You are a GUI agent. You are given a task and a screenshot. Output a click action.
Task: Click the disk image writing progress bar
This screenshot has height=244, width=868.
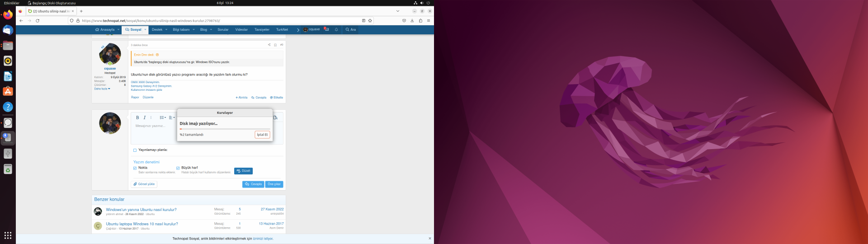pyautogui.click(x=225, y=129)
